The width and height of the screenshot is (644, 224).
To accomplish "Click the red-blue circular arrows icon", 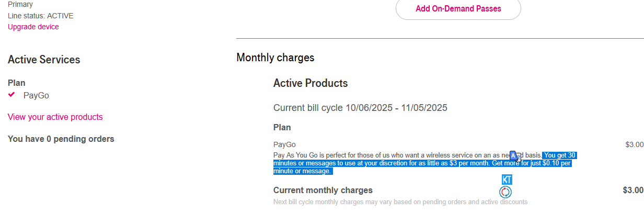I will (x=505, y=192).
